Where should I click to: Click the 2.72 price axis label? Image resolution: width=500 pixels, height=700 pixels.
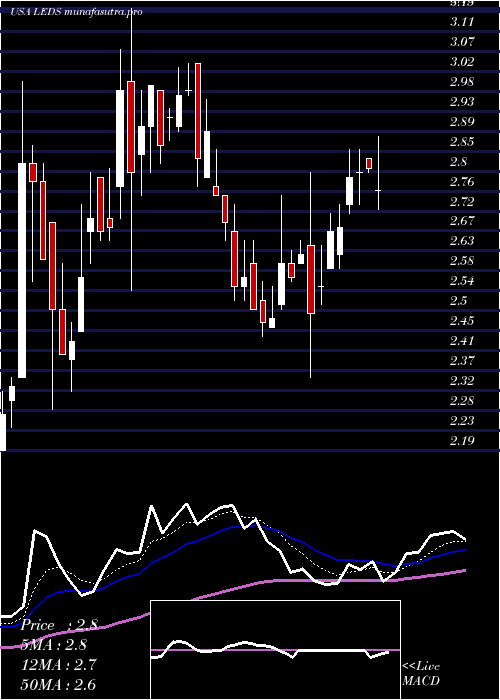tap(462, 202)
